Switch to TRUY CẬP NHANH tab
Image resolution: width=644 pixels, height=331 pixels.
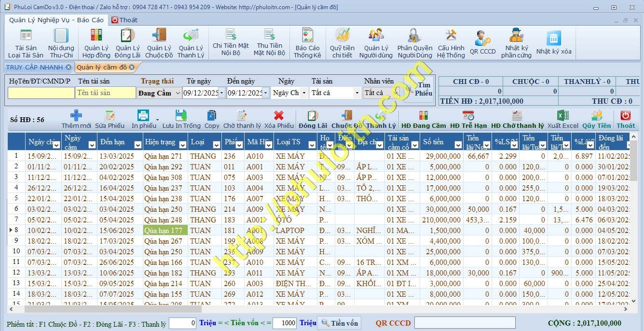(x=35, y=67)
